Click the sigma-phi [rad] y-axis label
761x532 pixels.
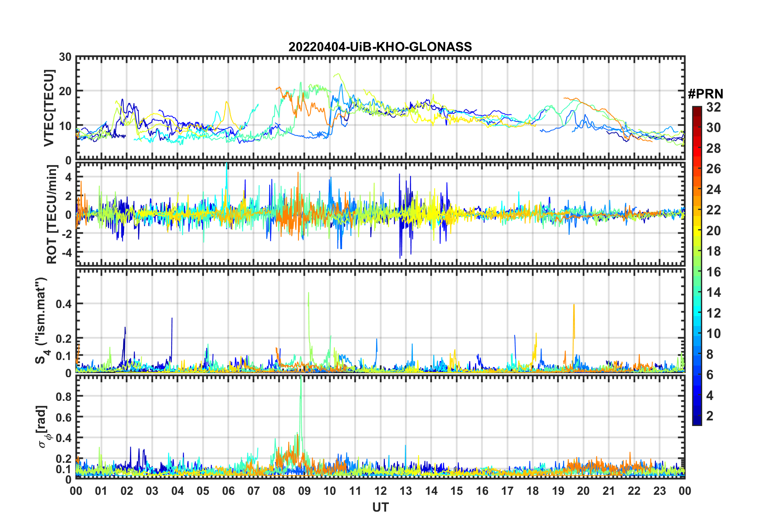pyautogui.click(x=43, y=426)
